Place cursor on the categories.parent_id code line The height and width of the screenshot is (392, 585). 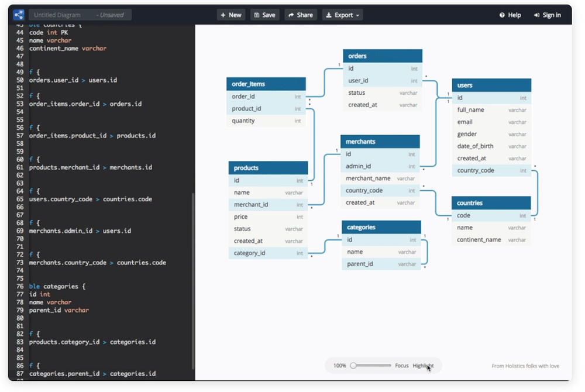click(x=92, y=373)
